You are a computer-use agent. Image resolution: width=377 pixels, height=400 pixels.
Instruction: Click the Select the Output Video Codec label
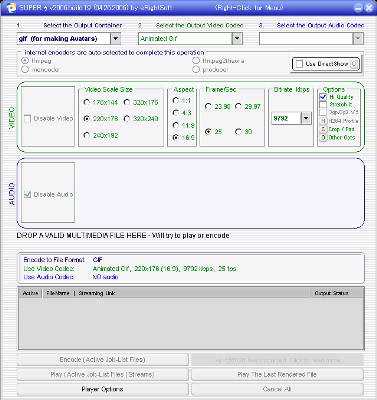point(199,25)
